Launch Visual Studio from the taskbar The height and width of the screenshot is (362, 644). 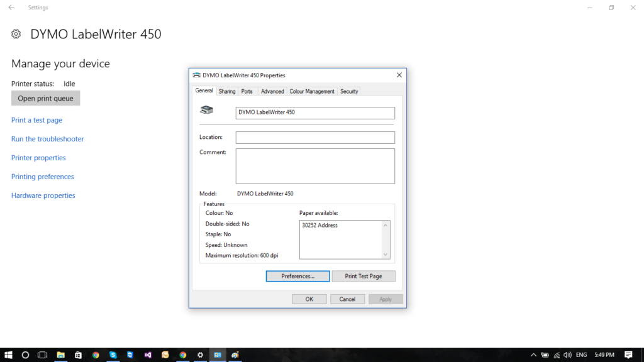148,355
